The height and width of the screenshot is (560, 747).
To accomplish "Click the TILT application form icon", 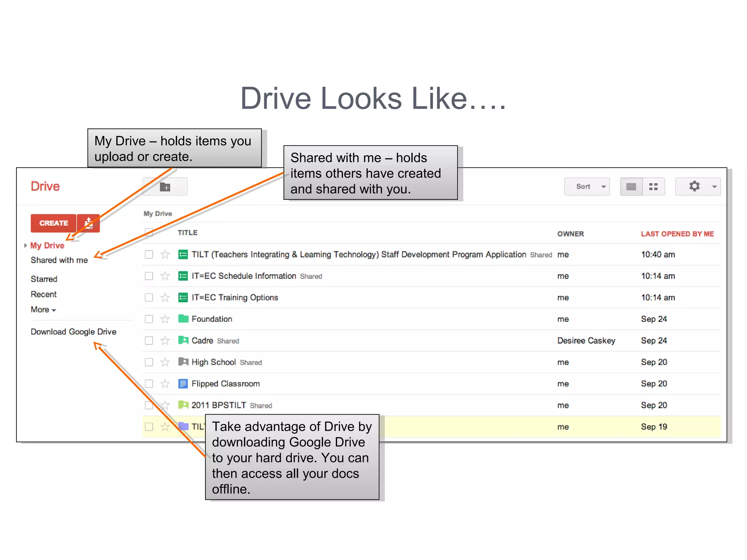I will (183, 254).
